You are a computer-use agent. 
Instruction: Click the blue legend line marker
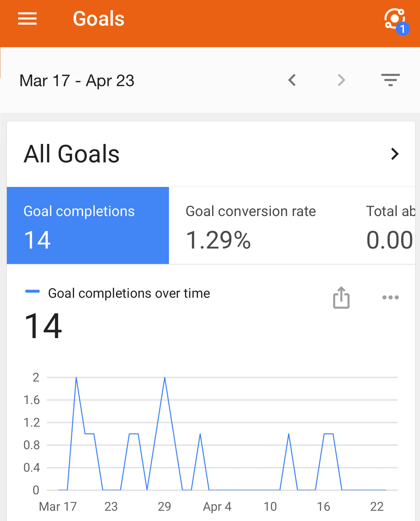click(x=32, y=292)
